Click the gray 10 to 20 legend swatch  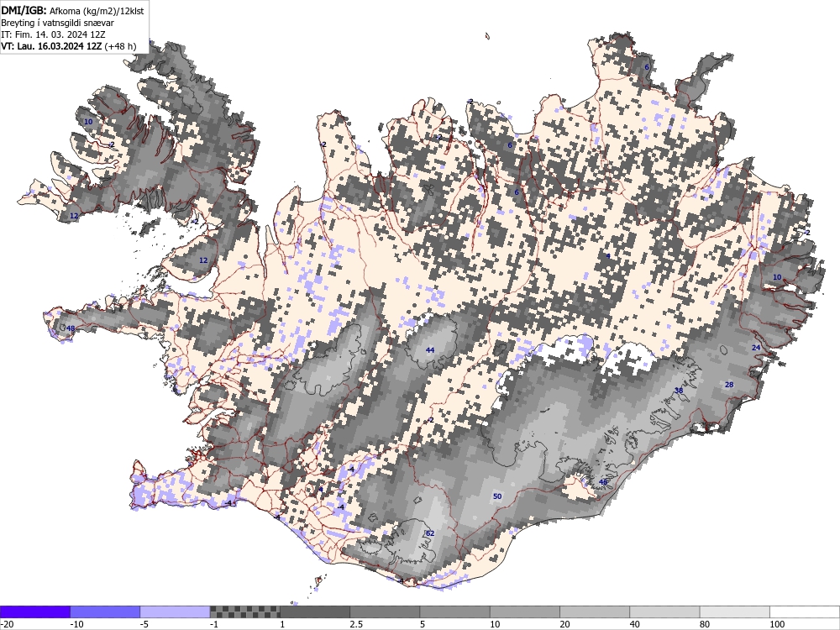[524, 612]
